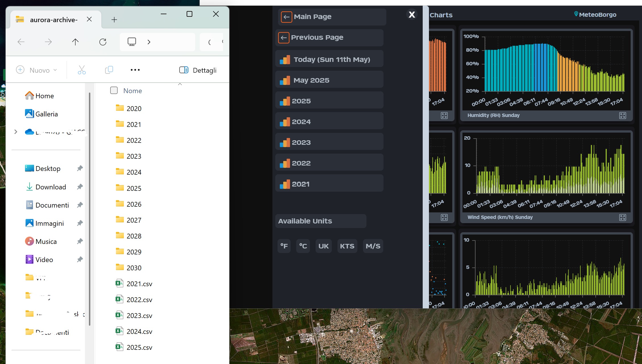The image size is (642, 364).
Task: Open Immagini in the sidebar
Action: pos(45,223)
